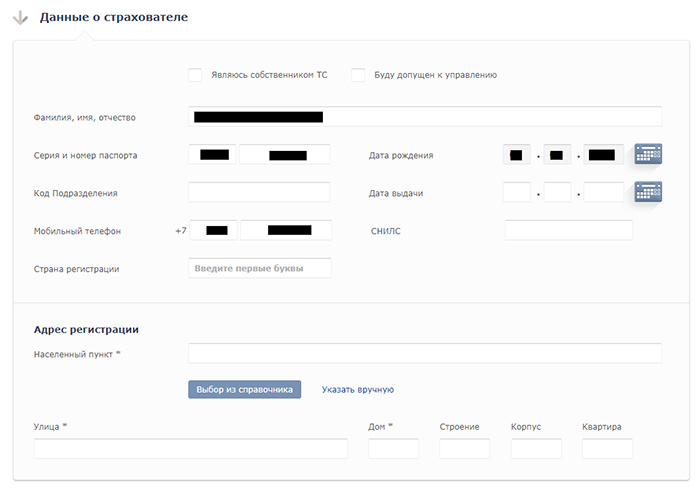Click the Населенный пункт field

point(425,353)
